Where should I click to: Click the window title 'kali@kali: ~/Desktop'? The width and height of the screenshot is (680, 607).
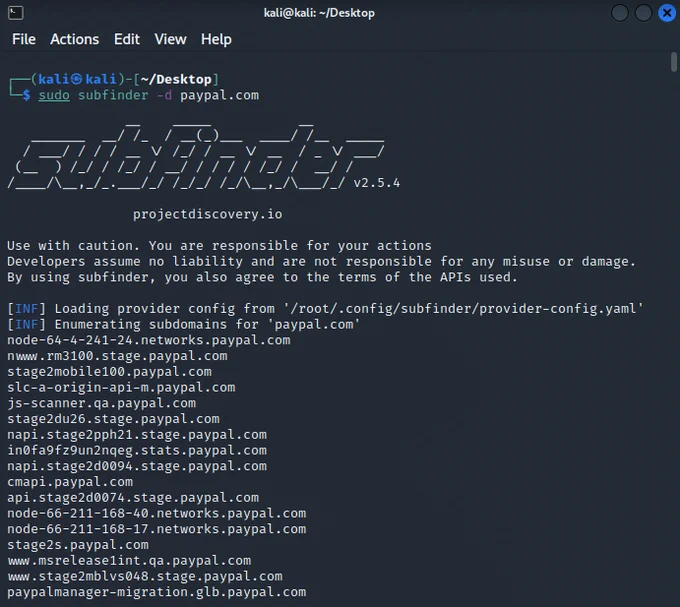click(x=319, y=13)
